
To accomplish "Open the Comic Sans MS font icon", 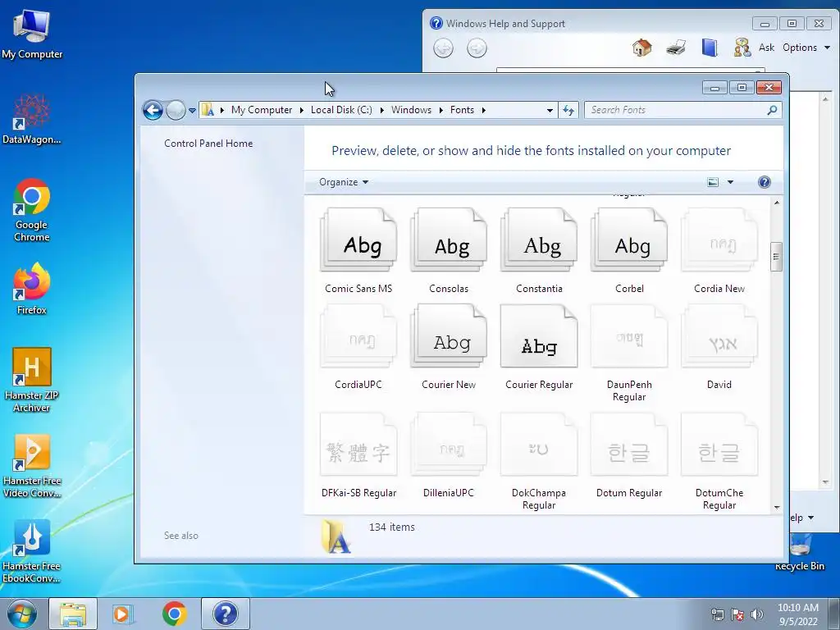I will click(x=358, y=240).
